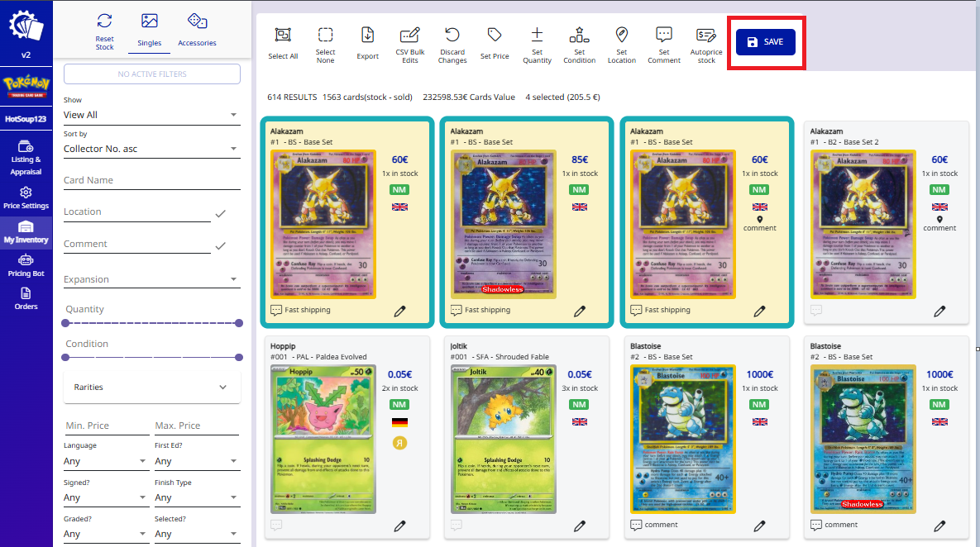980x547 pixels.
Task: Open the Expansion dropdown
Action: point(152,279)
